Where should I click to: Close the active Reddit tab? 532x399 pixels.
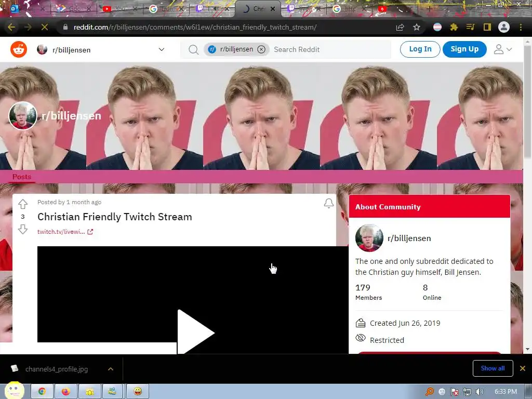pyautogui.click(x=272, y=9)
